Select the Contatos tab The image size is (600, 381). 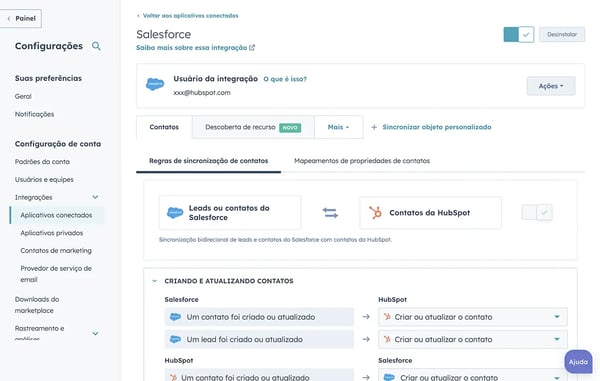[x=164, y=127]
